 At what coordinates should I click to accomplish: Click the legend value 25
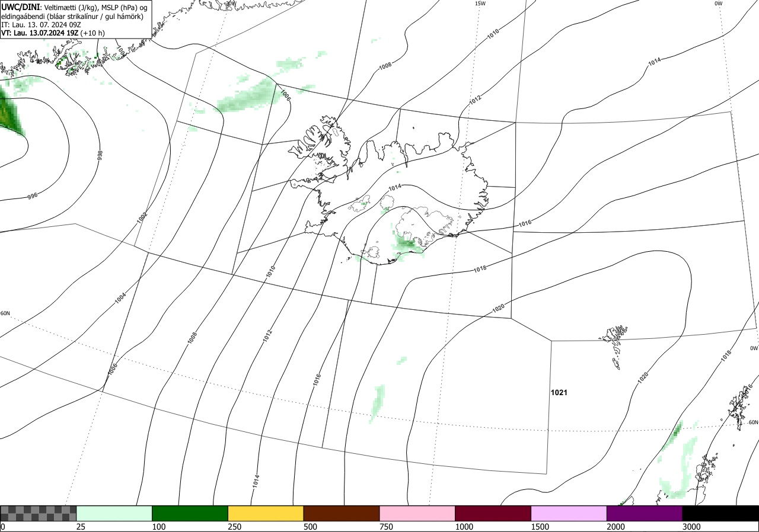pyautogui.click(x=81, y=527)
